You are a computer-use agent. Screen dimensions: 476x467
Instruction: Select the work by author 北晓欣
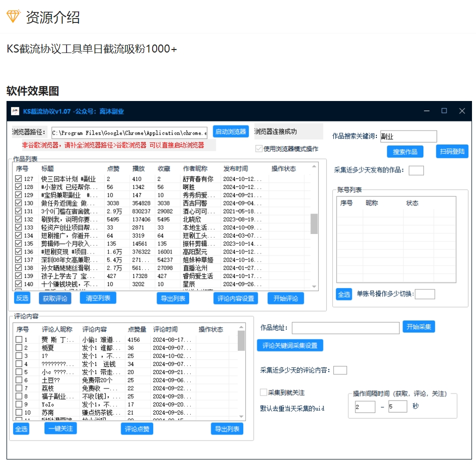coord(192,219)
